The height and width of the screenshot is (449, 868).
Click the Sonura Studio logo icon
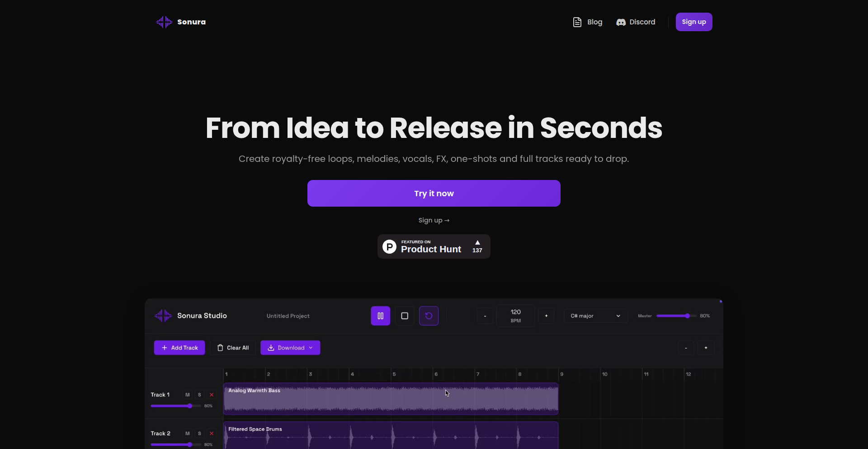(163, 316)
